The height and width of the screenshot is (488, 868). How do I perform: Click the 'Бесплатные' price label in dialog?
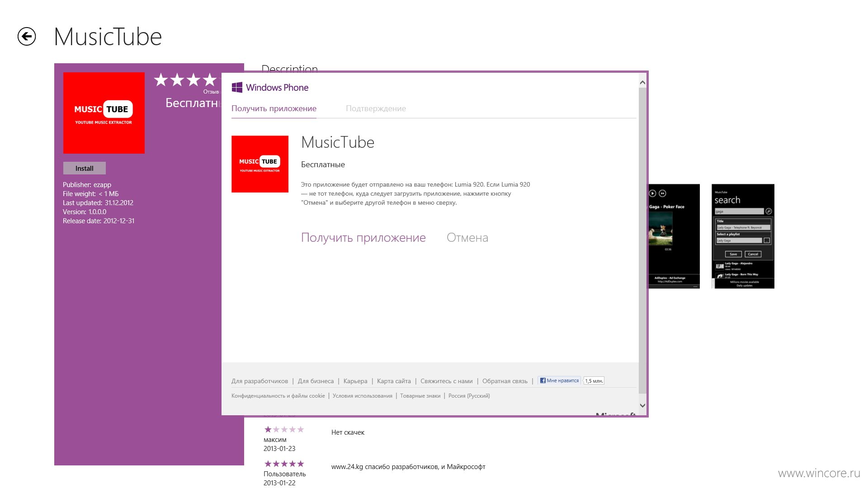coord(323,164)
